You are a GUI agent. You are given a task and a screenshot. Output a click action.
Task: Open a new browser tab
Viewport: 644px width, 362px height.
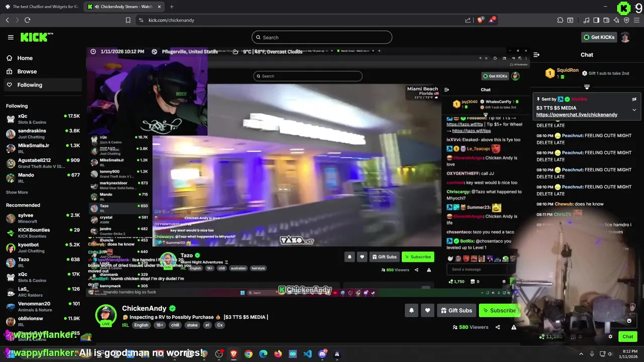tap(172, 7)
